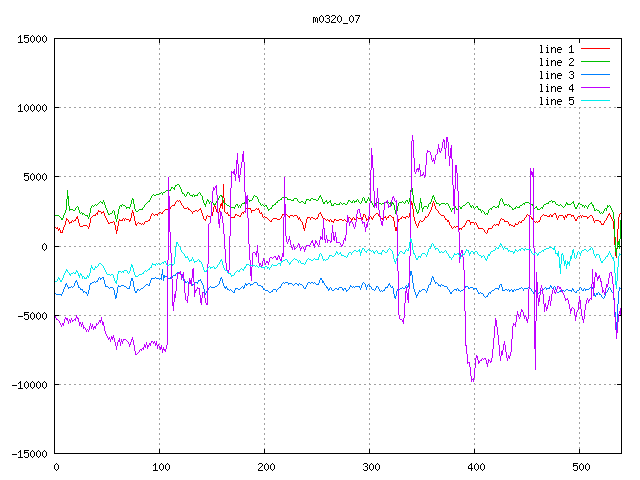Click the red line 1 legend sample
This screenshot has width=640, height=480.
[595, 49]
